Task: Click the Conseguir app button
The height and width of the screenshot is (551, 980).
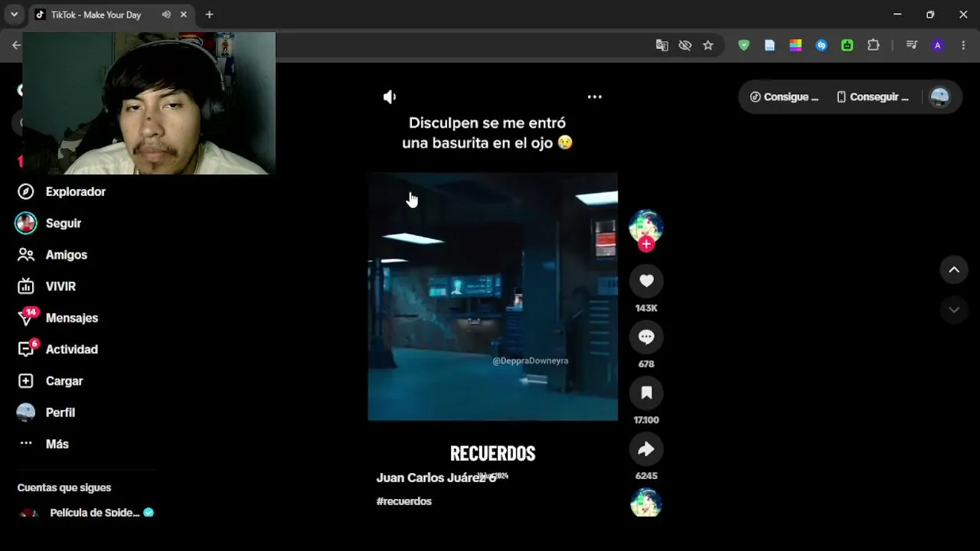Action: (872, 97)
